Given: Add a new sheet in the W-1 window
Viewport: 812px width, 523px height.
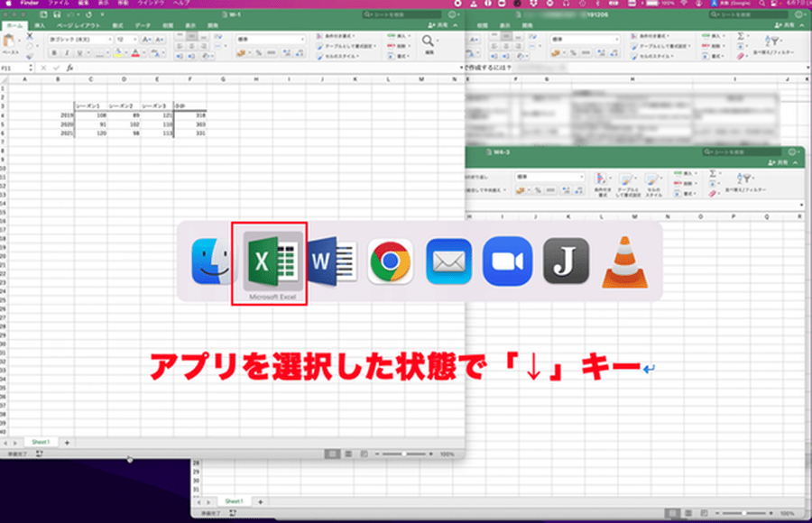Looking at the screenshot, I should click(67, 443).
